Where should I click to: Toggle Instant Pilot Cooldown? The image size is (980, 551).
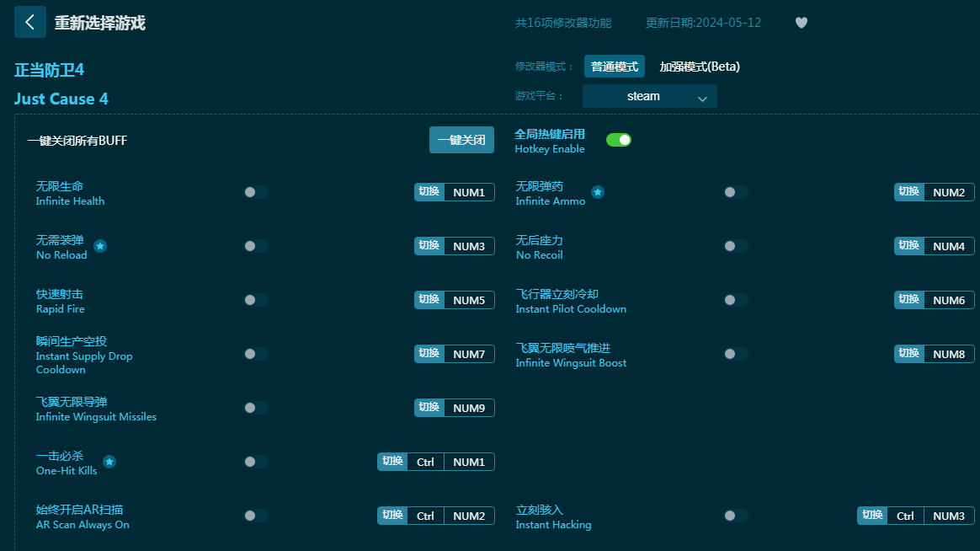pyautogui.click(x=736, y=300)
